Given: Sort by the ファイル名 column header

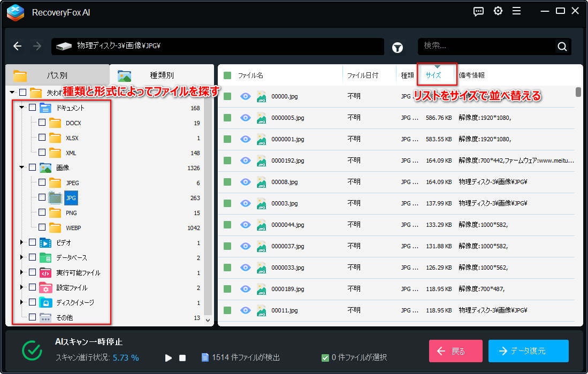Looking at the screenshot, I should coord(250,75).
